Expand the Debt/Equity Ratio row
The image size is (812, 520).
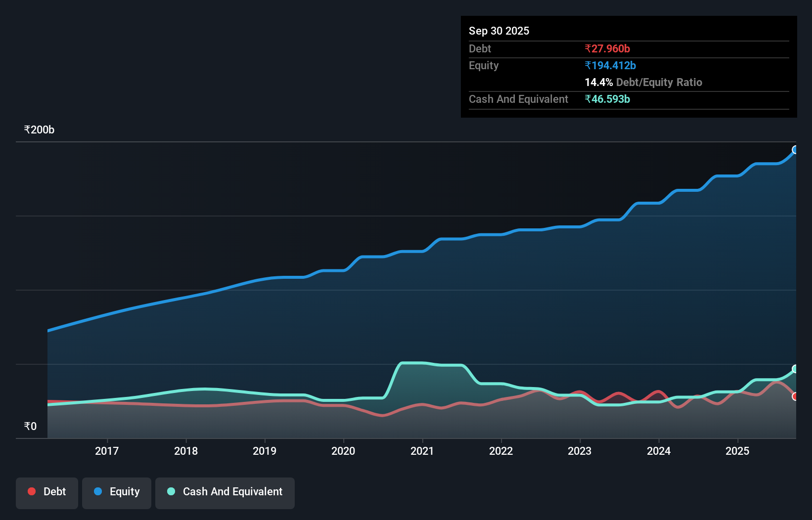click(643, 83)
